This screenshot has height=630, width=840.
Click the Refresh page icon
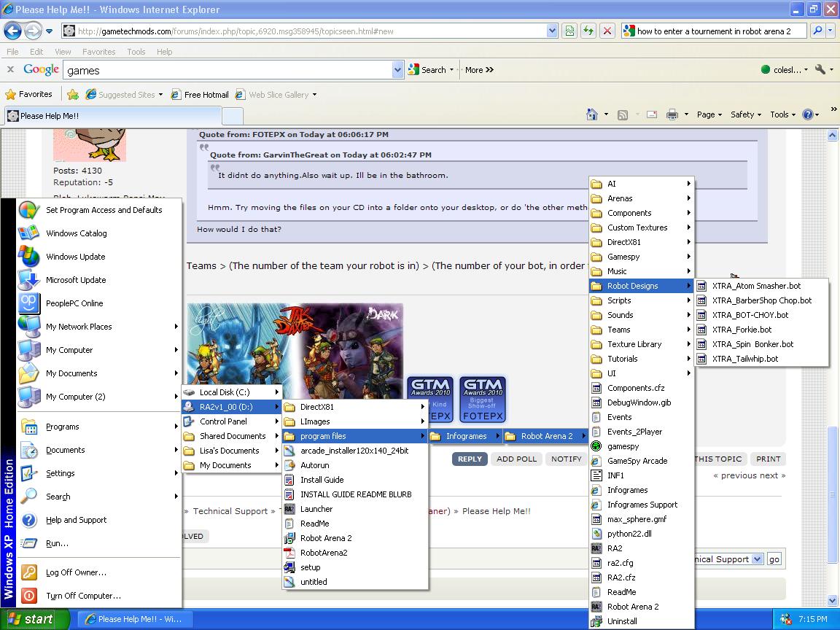(x=588, y=31)
